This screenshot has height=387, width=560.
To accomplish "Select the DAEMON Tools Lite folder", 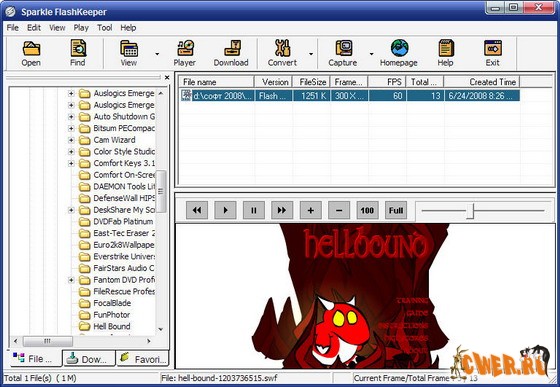I will point(124,186).
